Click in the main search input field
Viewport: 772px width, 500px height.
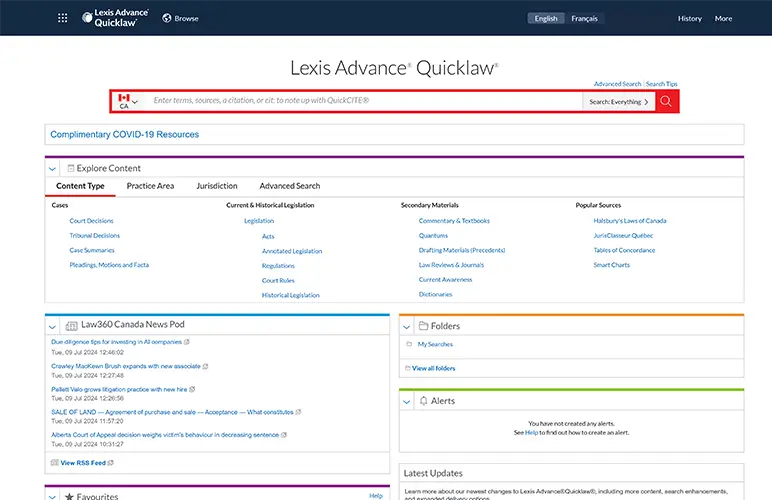coord(364,101)
